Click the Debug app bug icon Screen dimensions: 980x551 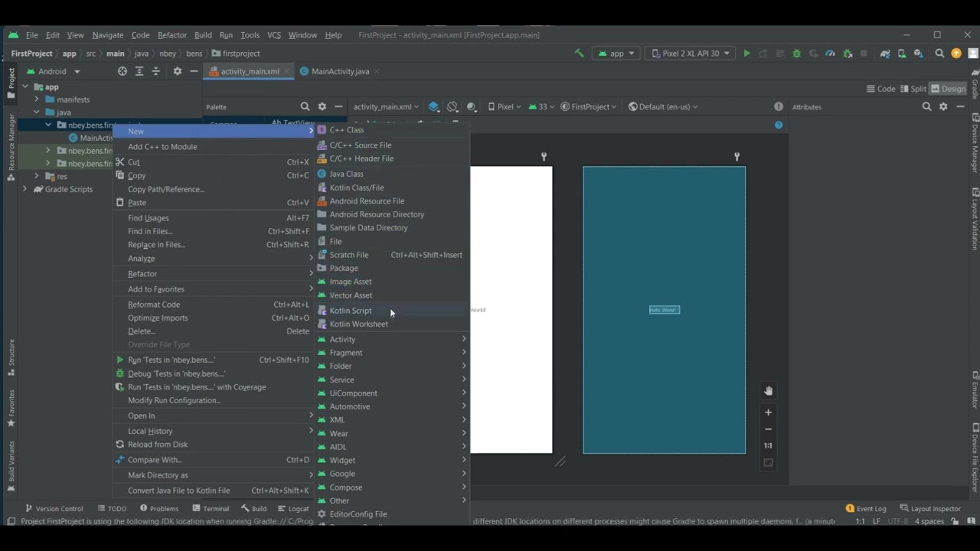click(x=797, y=54)
